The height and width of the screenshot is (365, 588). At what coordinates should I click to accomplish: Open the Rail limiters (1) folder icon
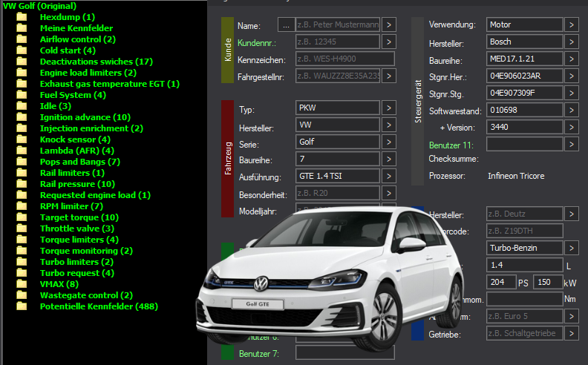tap(22, 173)
